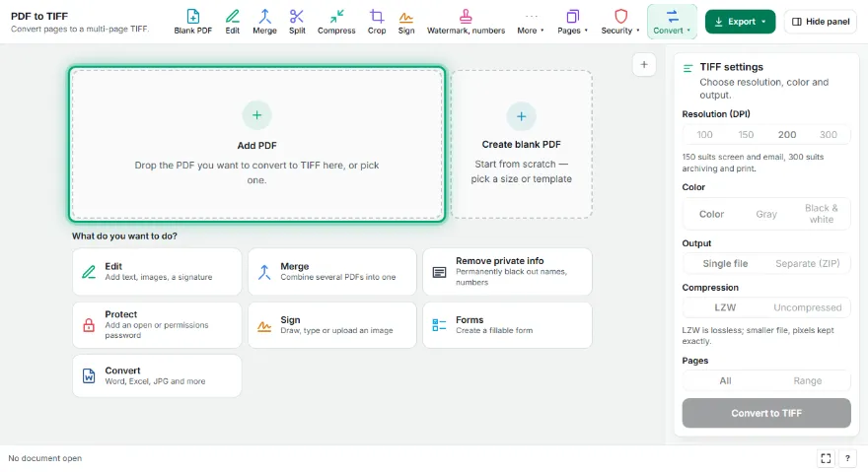The image size is (868, 472).
Task: Open the Merge tool in toolbar
Action: coord(264,22)
